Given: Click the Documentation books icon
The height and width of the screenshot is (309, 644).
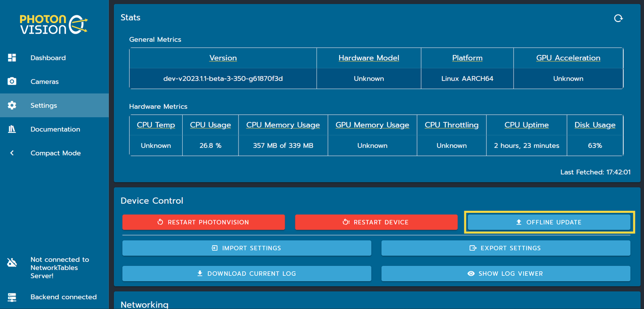Looking at the screenshot, I should coord(12,129).
